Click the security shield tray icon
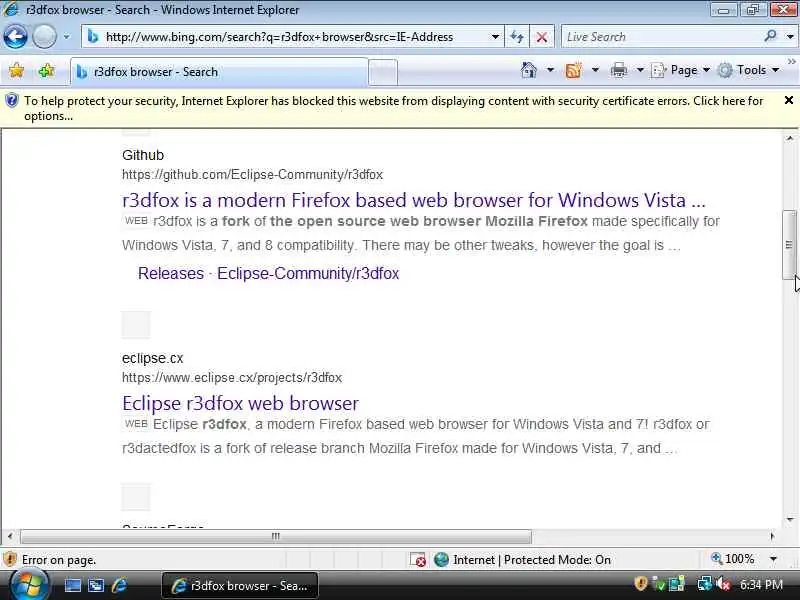Viewport: 800px width, 600px height. 641,584
